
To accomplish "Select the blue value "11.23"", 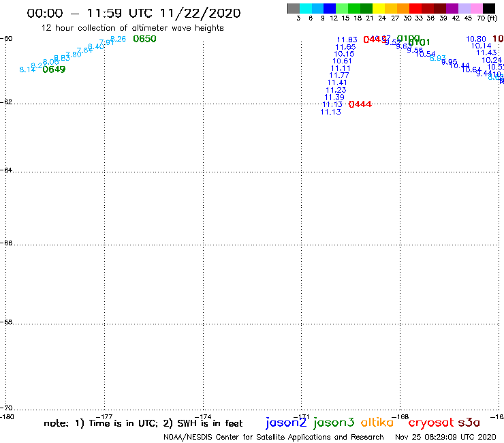I will 336,91.
